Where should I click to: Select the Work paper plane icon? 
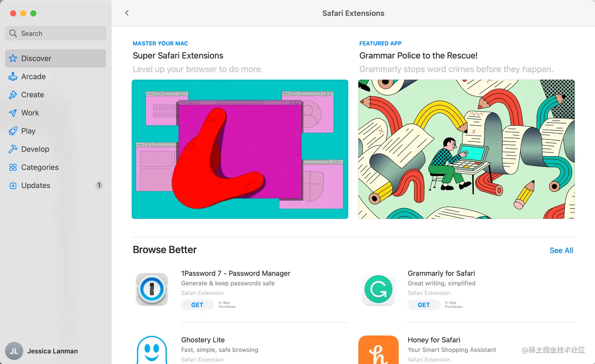(x=13, y=113)
